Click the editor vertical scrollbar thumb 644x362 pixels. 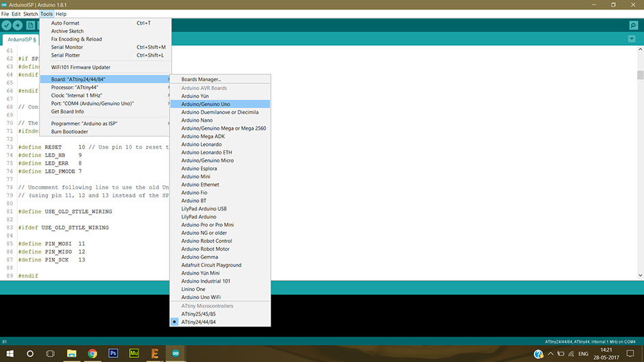click(641, 74)
